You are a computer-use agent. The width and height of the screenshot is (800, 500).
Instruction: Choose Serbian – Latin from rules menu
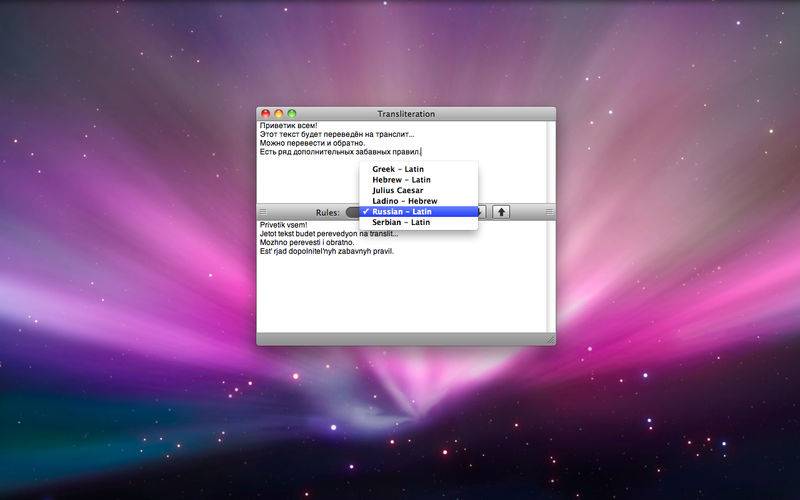(x=418, y=222)
